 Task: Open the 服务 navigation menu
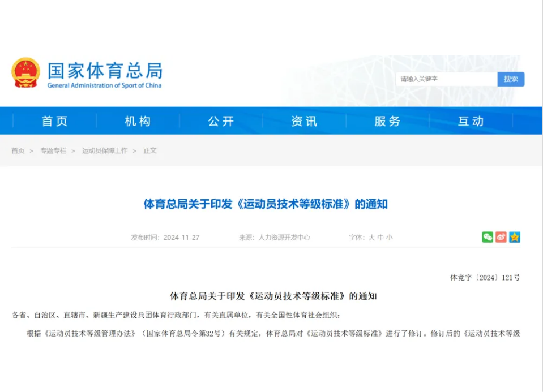pyautogui.click(x=387, y=121)
